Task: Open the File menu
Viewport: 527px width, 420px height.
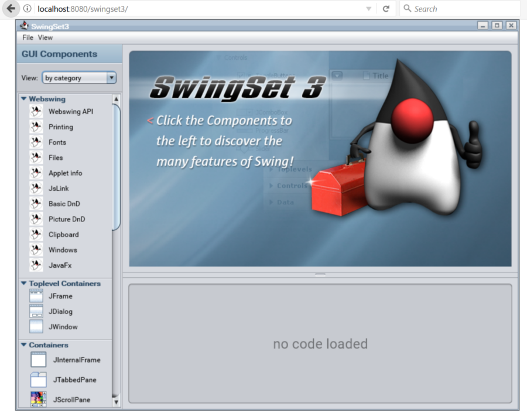Action: [x=28, y=37]
